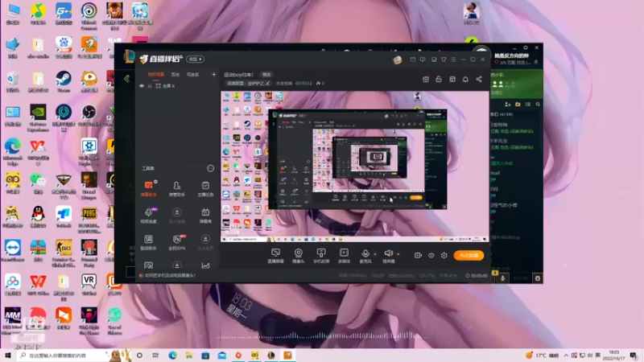Image resolution: width=644 pixels, height=362 pixels.
Task: Click the share icon above preview
Action: (x=479, y=79)
